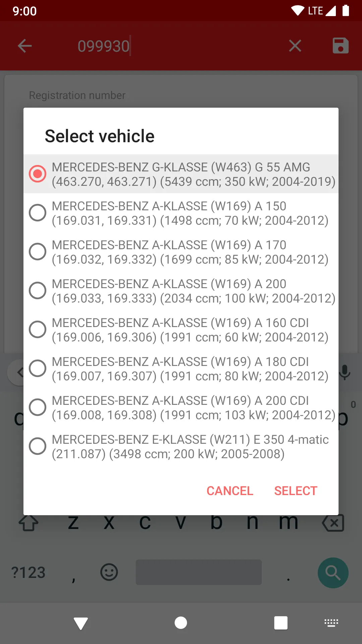Select the A-KLASSE A 170 radio button
362x644 pixels.
(x=38, y=252)
